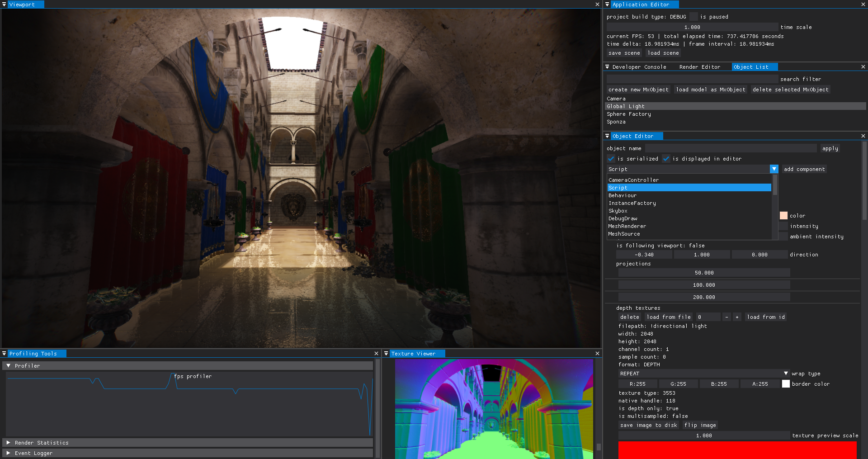This screenshot has width=868, height=459.
Task: Expand the Render Statistics section
Action: (8, 443)
